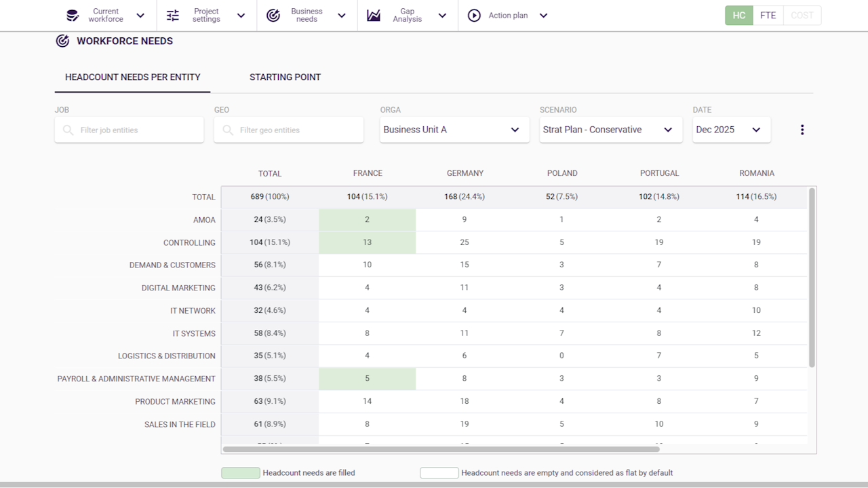Click the Current workforce coins icon
This screenshot has width=868, height=488.
tap(73, 16)
